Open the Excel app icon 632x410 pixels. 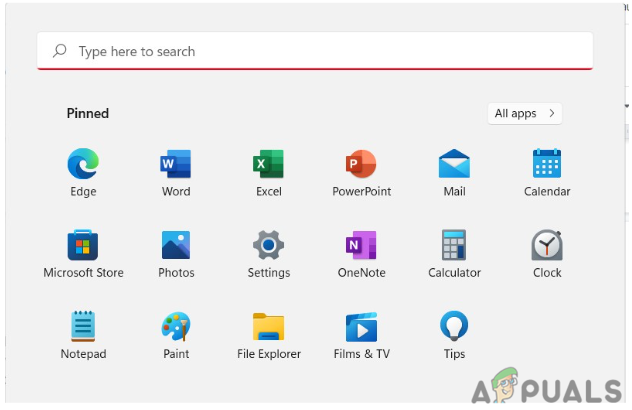[x=268, y=164]
